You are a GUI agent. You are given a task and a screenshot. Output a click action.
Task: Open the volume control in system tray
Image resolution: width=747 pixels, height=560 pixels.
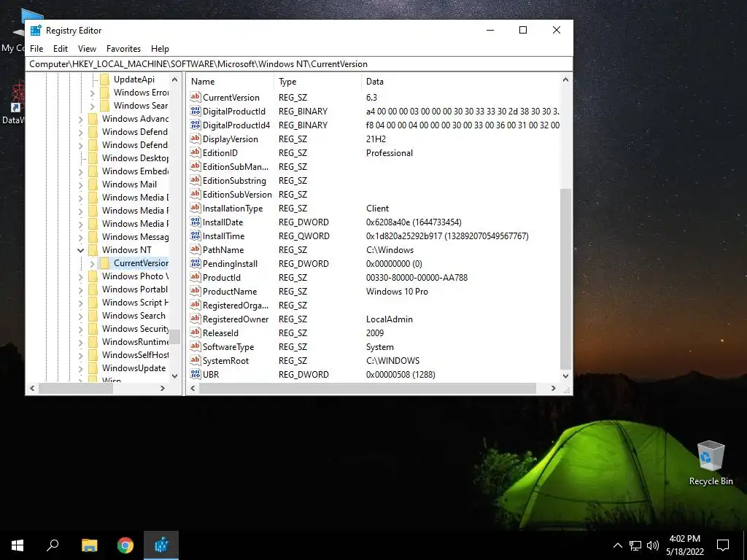653,545
